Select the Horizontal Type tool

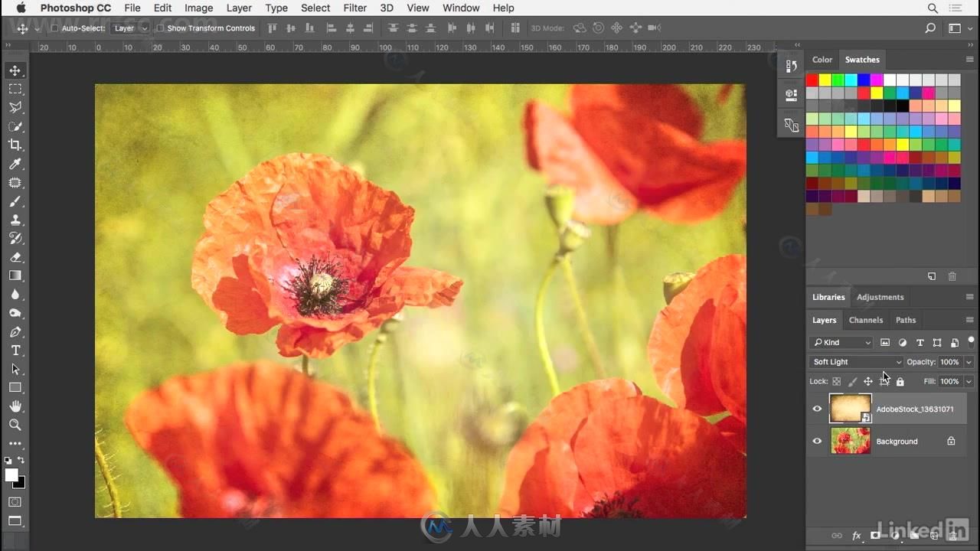click(15, 350)
